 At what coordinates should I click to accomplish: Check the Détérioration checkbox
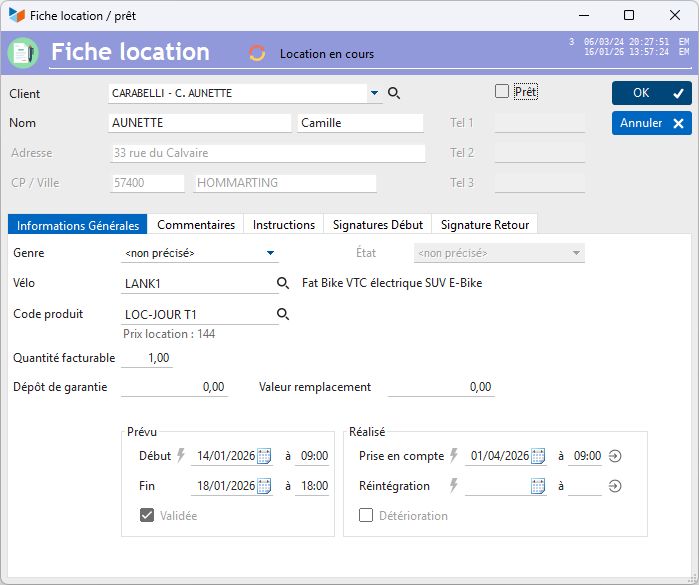(366, 515)
